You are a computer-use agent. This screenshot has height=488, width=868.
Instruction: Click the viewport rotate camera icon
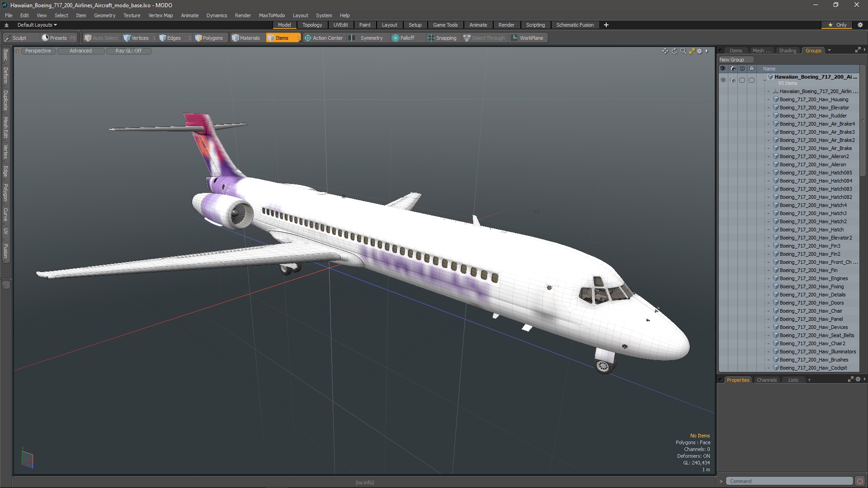coord(674,51)
